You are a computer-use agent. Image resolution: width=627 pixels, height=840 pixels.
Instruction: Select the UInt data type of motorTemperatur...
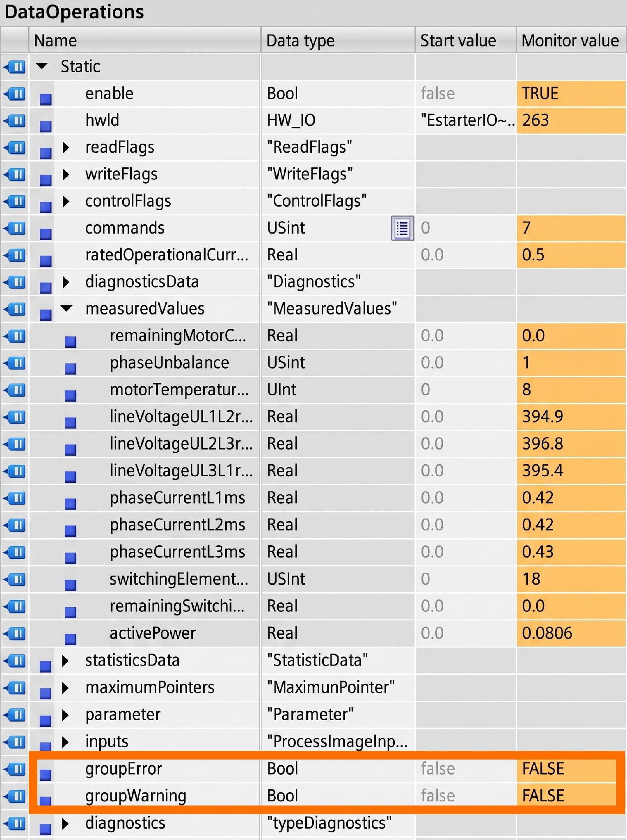(x=338, y=390)
